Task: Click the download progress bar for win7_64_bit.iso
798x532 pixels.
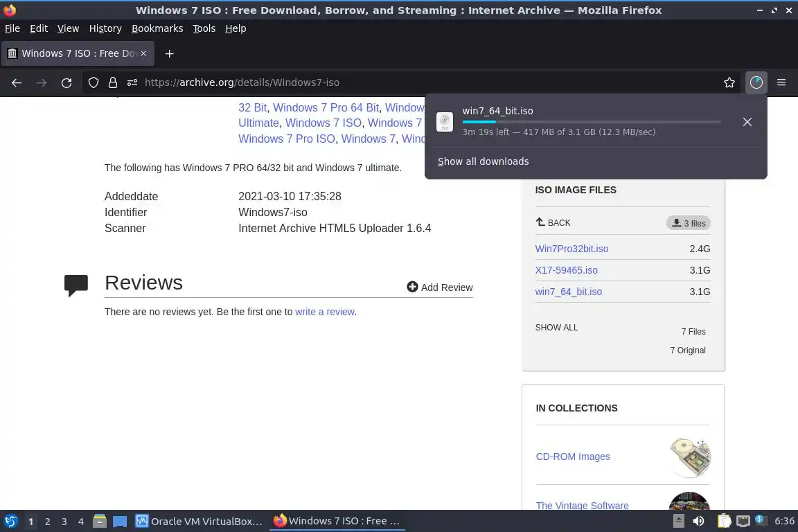Action: point(592,122)
